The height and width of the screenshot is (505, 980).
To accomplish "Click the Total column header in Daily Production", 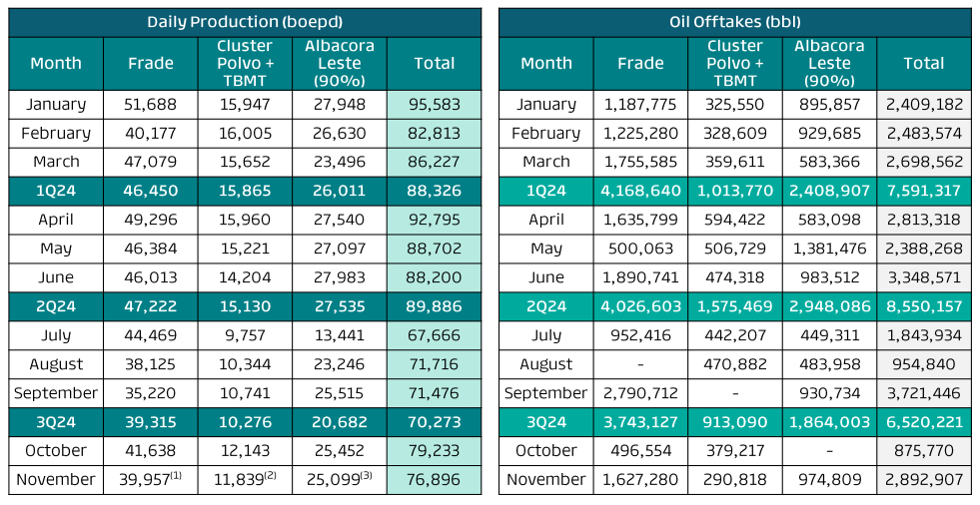I will tap(435, 63).
